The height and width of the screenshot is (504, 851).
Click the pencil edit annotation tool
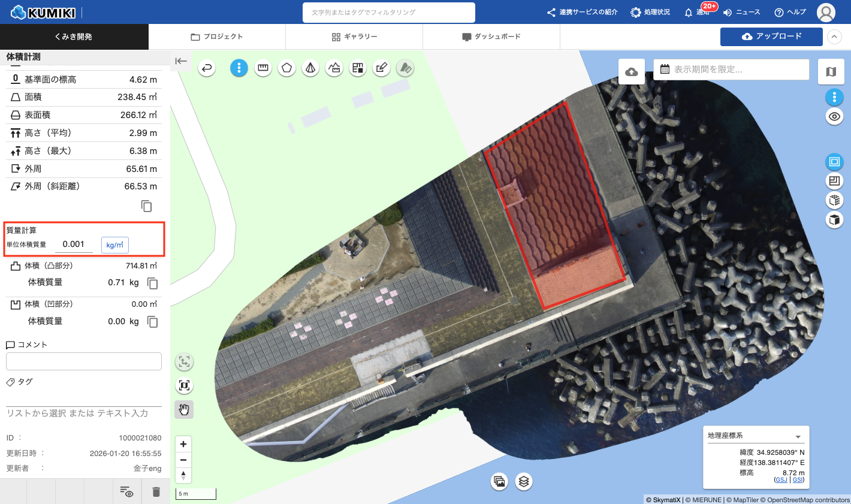(381, 68)
